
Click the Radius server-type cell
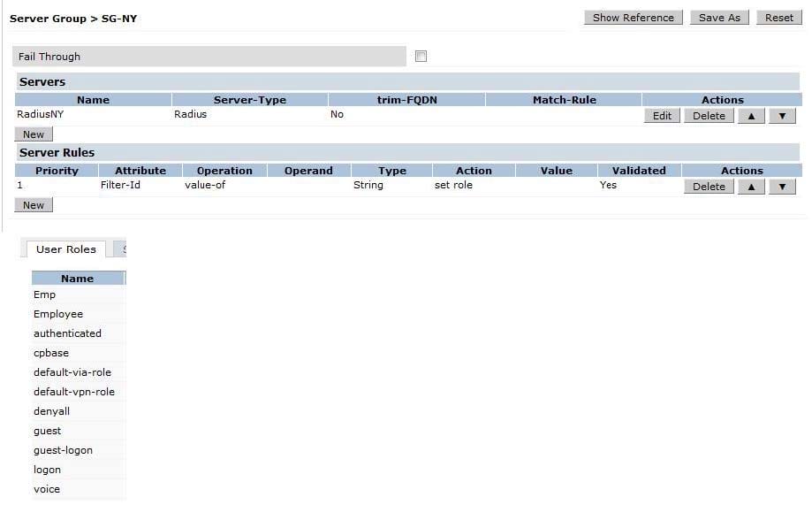point(190,114)
